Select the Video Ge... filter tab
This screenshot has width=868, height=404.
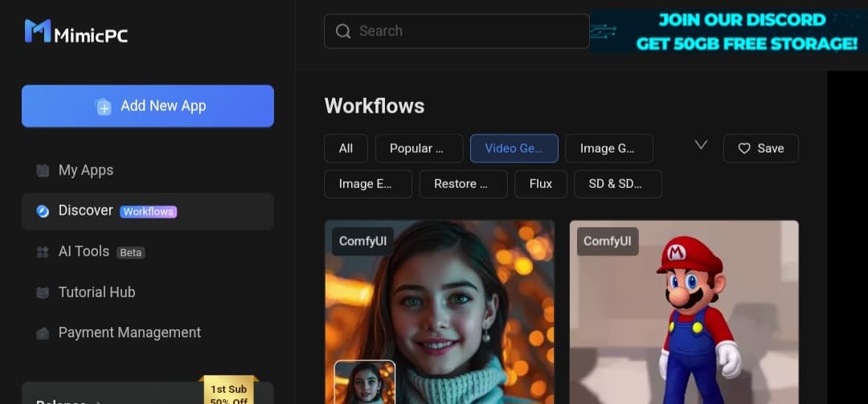[x=514, y=149]
